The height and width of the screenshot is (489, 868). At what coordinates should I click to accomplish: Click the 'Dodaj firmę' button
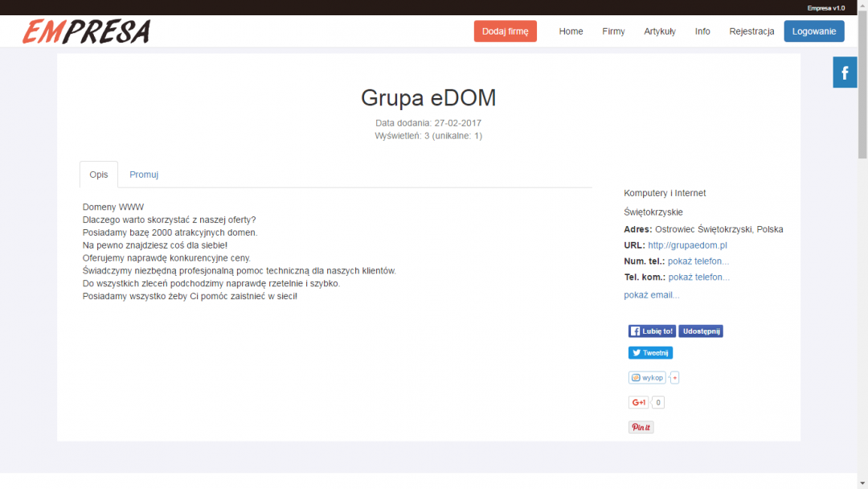click(505, 31)
